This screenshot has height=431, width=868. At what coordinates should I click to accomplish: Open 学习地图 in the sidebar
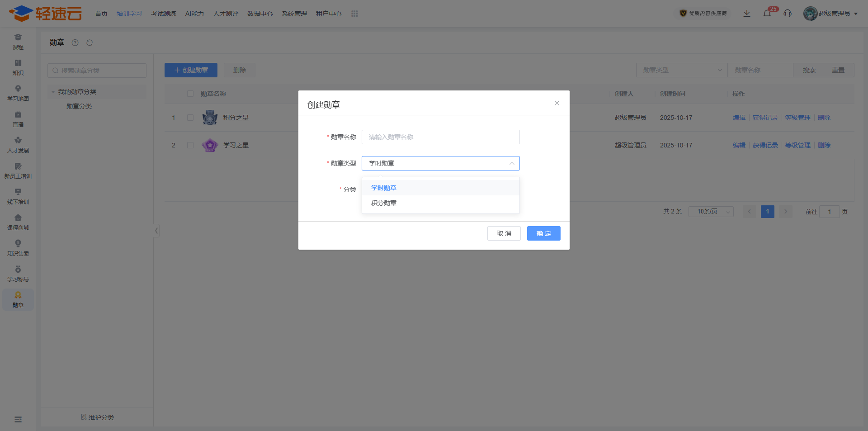click(18, 93)
